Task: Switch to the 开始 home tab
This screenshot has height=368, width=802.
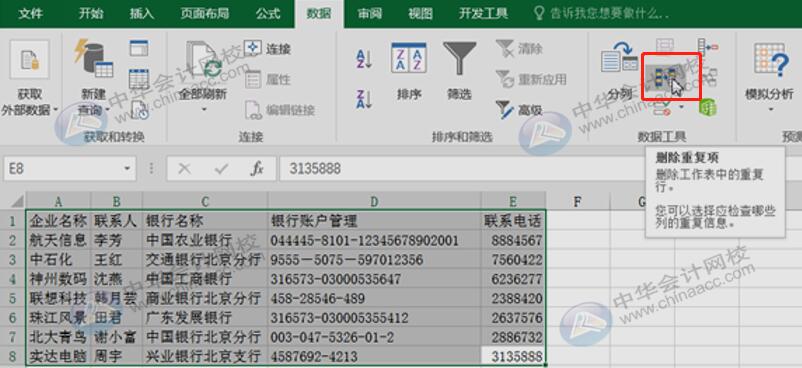Action: (x=91, y=14)
